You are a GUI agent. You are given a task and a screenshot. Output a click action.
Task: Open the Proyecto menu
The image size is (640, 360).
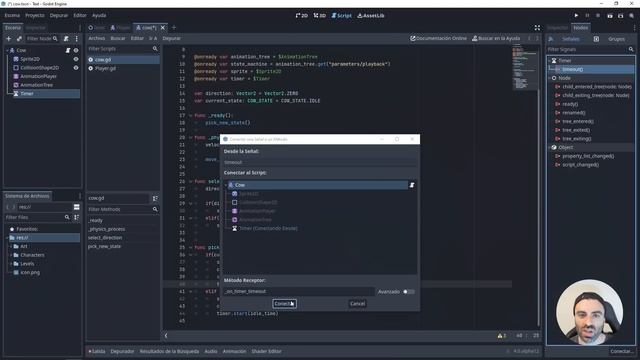point(35,16)
